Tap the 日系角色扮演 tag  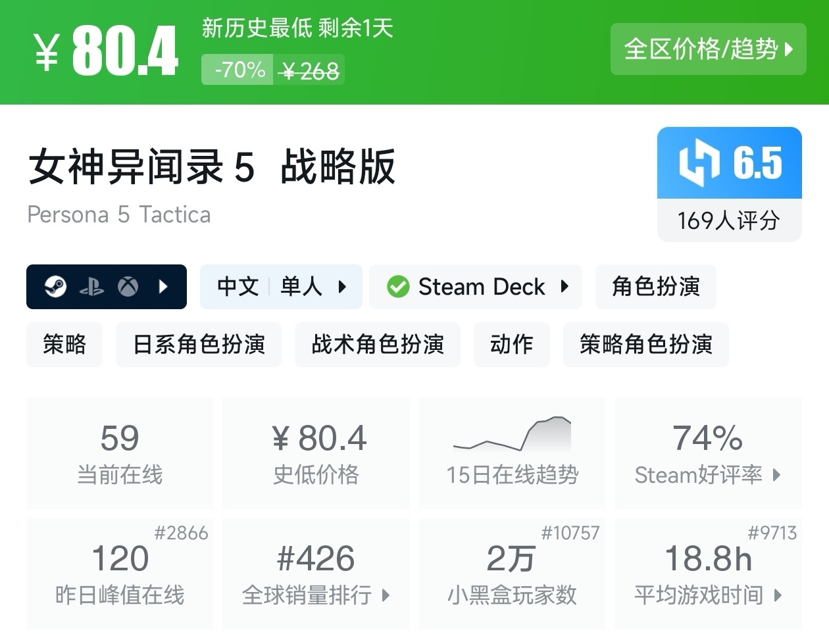[199, 344]
